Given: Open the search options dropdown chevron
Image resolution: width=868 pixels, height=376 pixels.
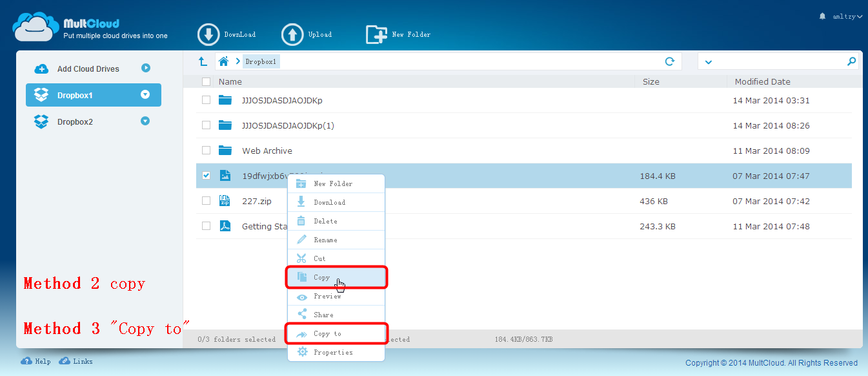Looking at the screenshot, I should 709,62.
